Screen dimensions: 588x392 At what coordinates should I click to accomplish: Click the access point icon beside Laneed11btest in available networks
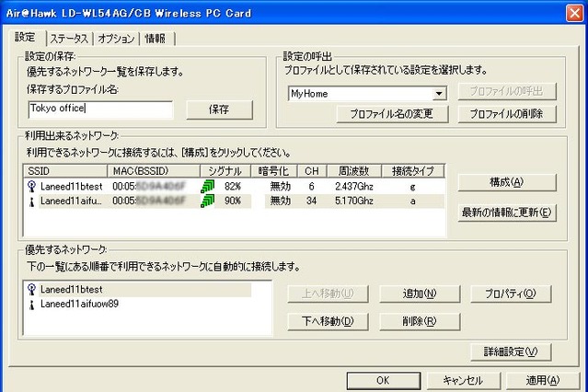[x=32, y=186]
